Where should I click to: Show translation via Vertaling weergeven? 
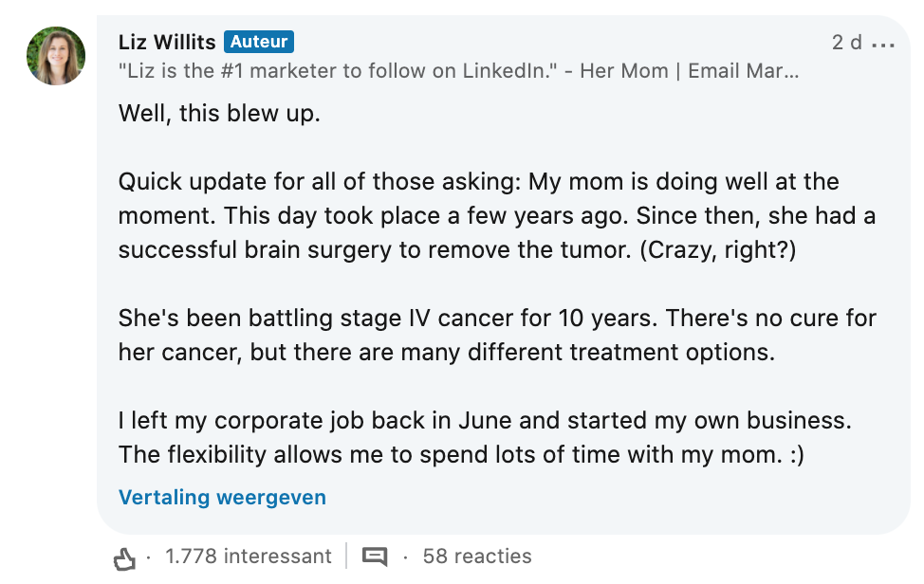coord(222,497)
